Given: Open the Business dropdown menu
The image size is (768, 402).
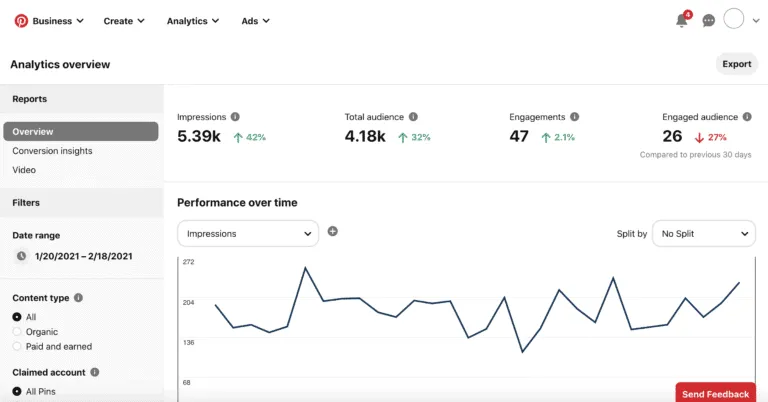Looking at the screenshot, I should 58,21.
